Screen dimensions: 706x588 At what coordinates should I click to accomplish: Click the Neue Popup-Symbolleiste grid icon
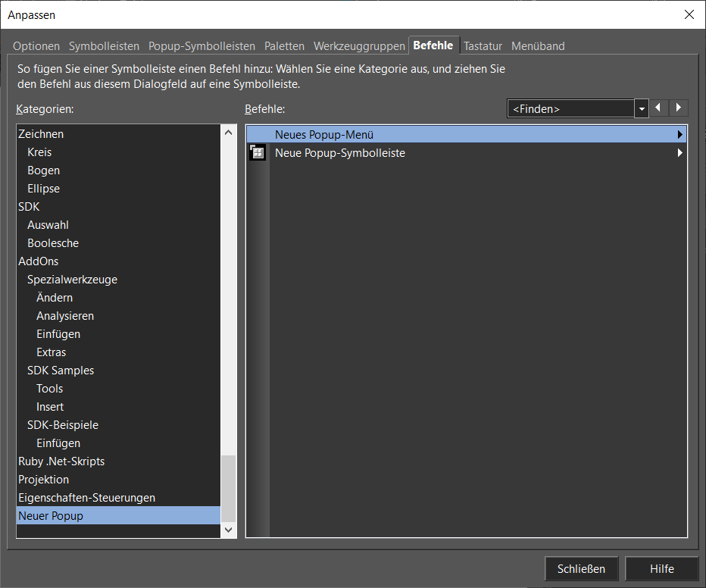[x=258, y=152]
